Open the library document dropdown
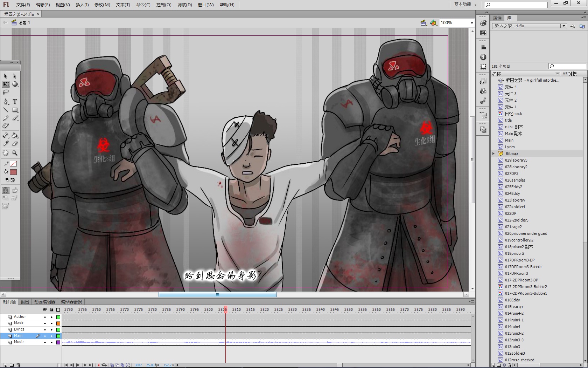The image size is (588, 368). tap(563, 26)
